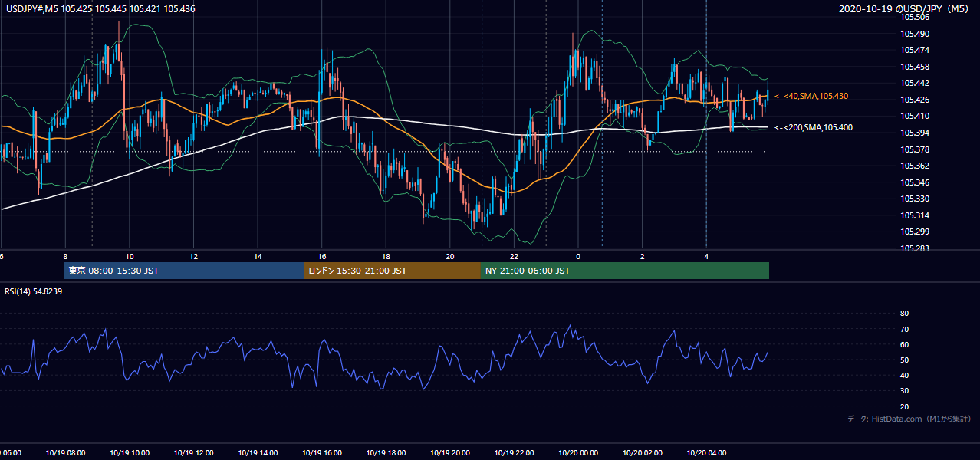
Task: Click the 10/20 04:00 date label
Action: point(706,453)
